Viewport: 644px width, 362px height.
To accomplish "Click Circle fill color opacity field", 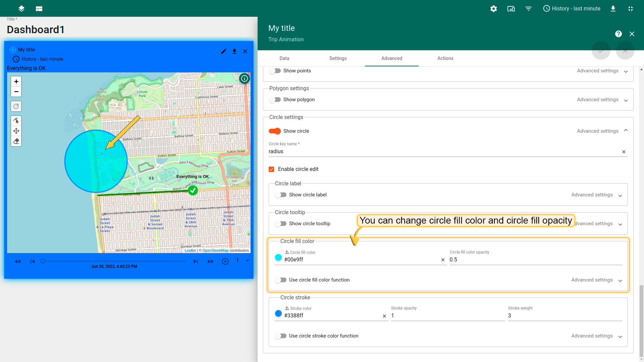I will [536, 260].
